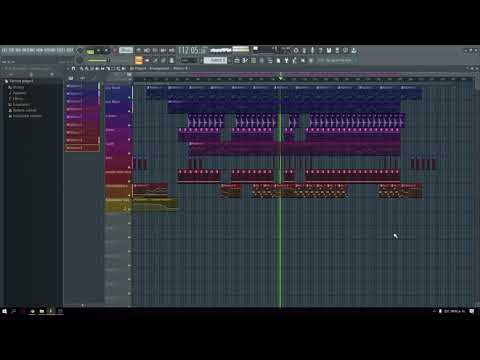480x360 pixels.
Task: Click the help question mark icon
Action: coord(320,50)
